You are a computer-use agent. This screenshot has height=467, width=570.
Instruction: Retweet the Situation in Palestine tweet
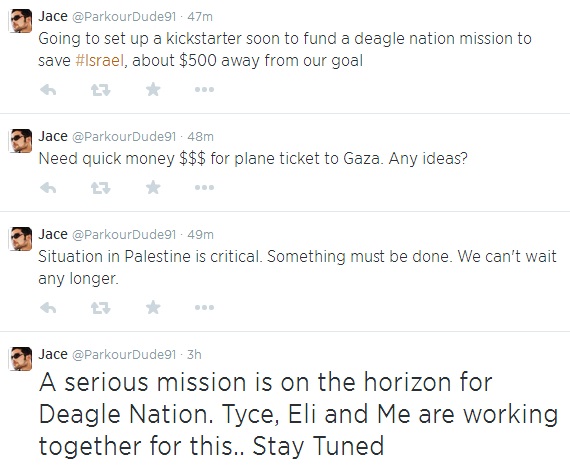click(x=100, y=307)
